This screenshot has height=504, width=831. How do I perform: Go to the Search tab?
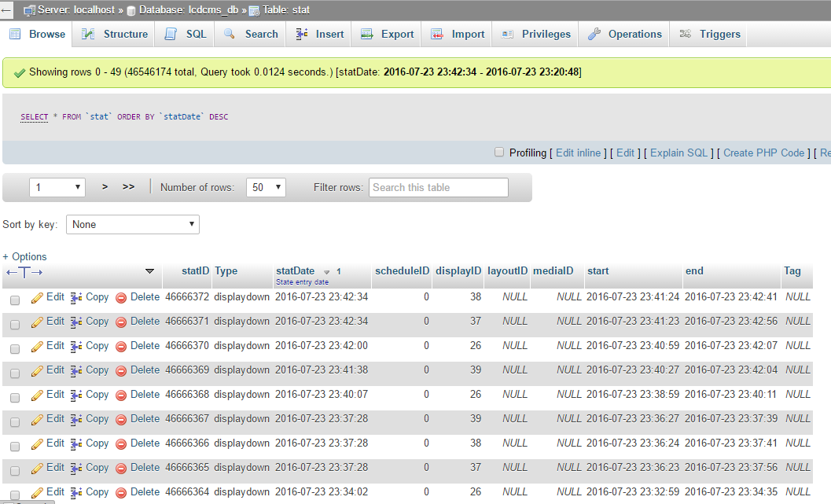pyautogui.click(x=251, y=34)
